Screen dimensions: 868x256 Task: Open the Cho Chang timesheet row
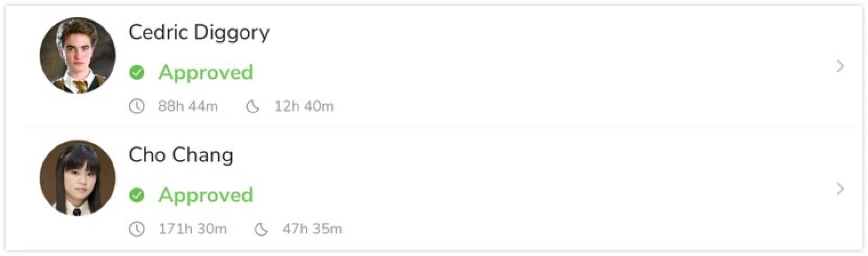point(434,189)
